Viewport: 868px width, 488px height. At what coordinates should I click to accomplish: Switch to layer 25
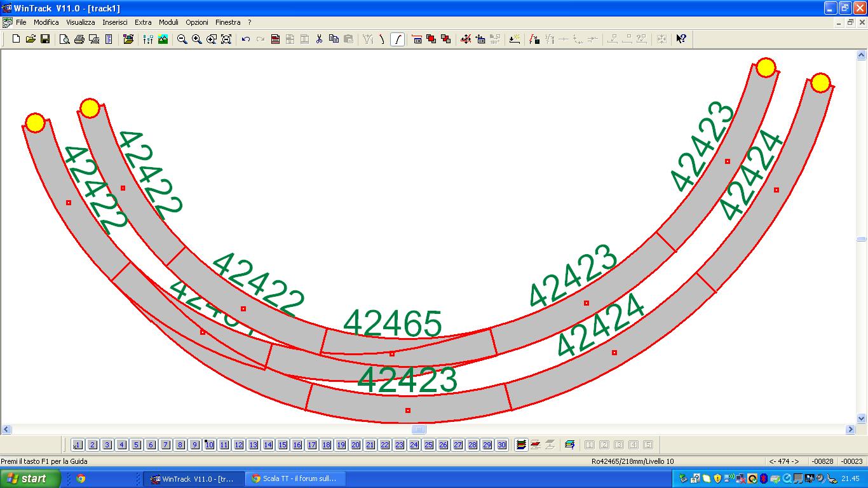point(428,445)
